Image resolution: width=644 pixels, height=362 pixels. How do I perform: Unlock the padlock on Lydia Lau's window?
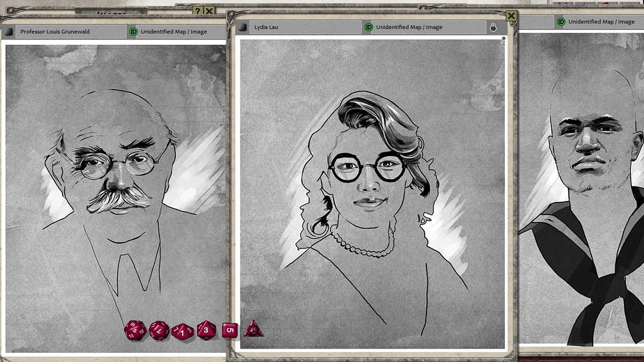coord(494,27)
